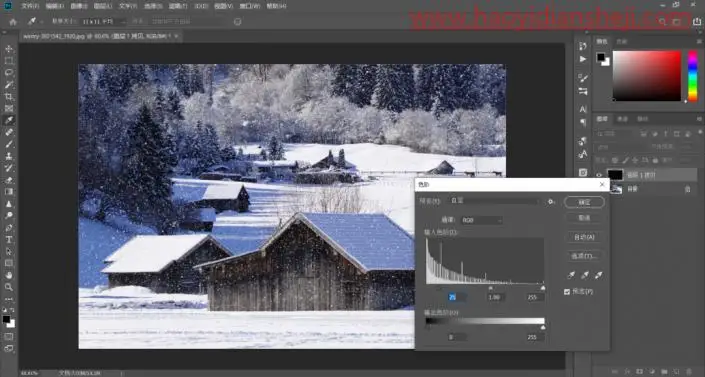Viewport: 705px width, 377px height.
Task: Select the Rectangular Marquee tool
Action: [x=9, y=61]
